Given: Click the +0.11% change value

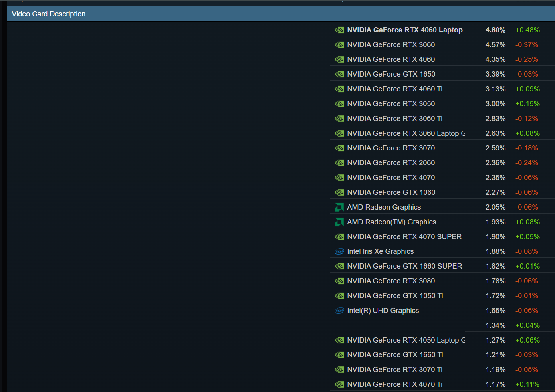Looking at the screenshot, I should point(527,384).
